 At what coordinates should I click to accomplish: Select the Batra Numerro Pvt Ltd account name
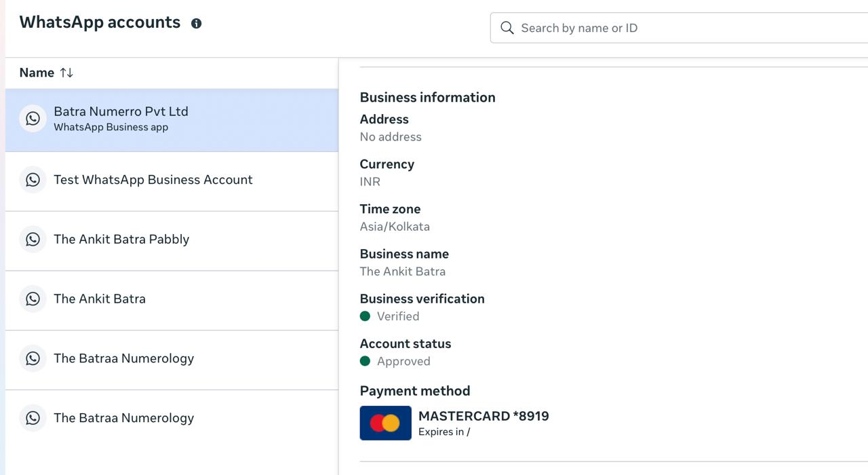(121, 111)
